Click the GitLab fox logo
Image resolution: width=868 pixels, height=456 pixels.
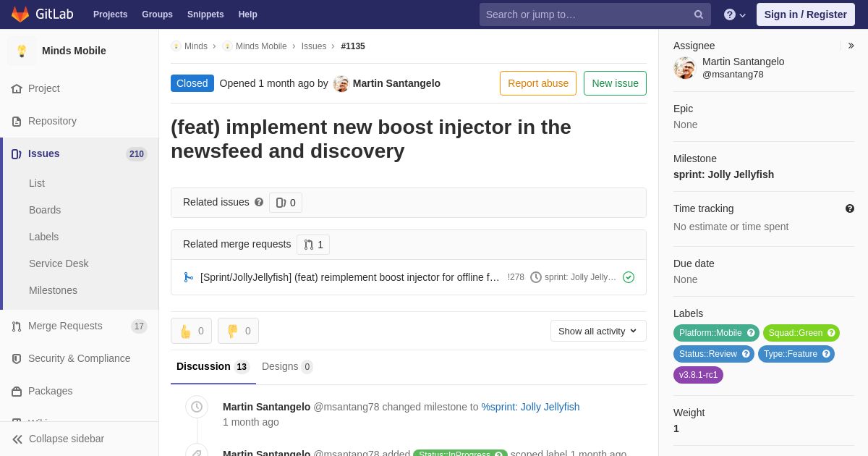[x=20, y=14]
